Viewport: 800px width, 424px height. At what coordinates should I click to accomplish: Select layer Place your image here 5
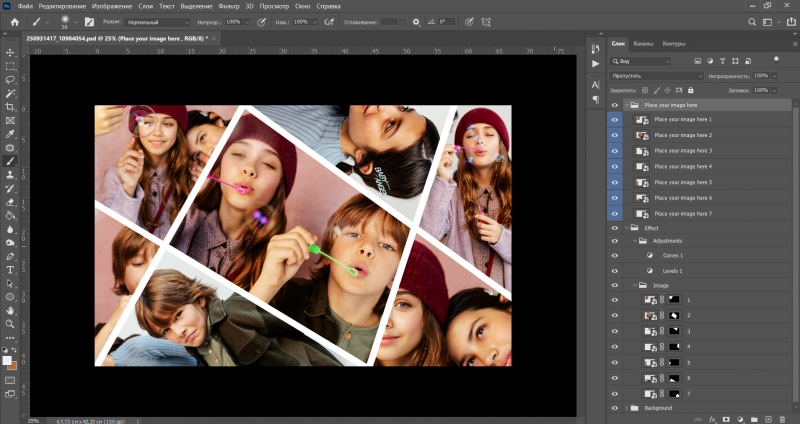pos(683,182)
